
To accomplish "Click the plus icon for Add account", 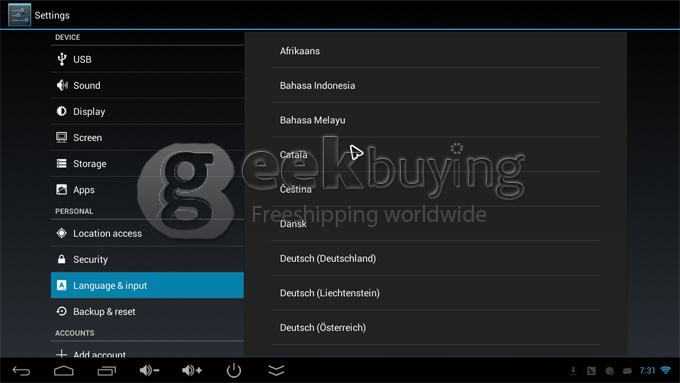I will 62,354.
